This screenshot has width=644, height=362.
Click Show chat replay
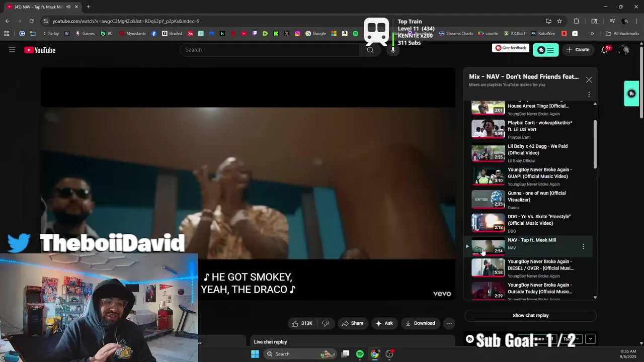pyautogui.click(x=530, y=316)
